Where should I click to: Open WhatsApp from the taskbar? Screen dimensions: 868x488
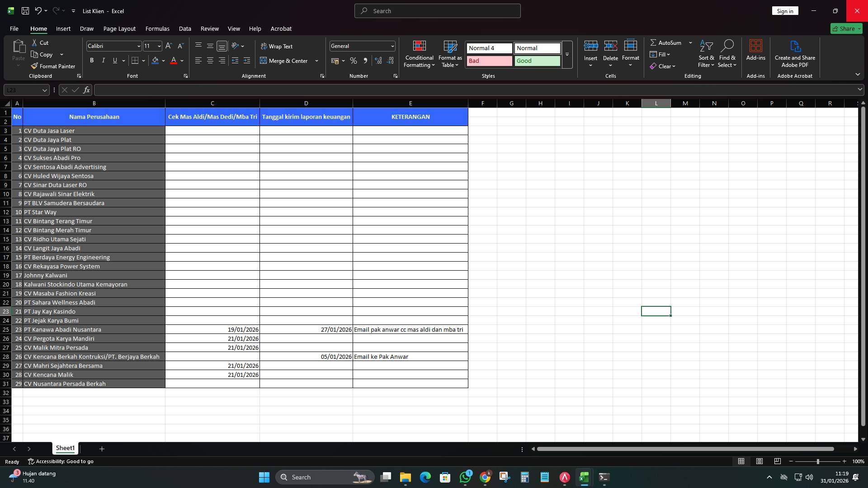click(466, 477)
